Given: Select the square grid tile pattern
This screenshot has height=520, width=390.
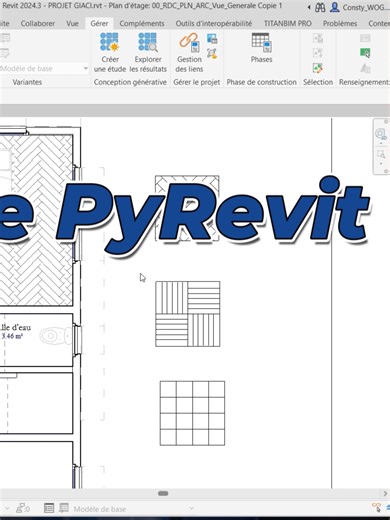Looking at the screenshot, I should click(x=192, y=413).
